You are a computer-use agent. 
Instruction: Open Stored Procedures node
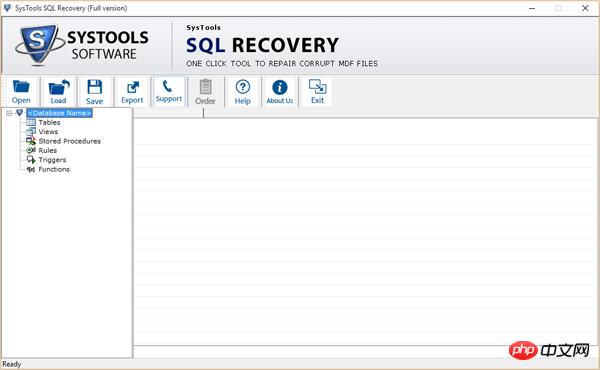point(70,141)
